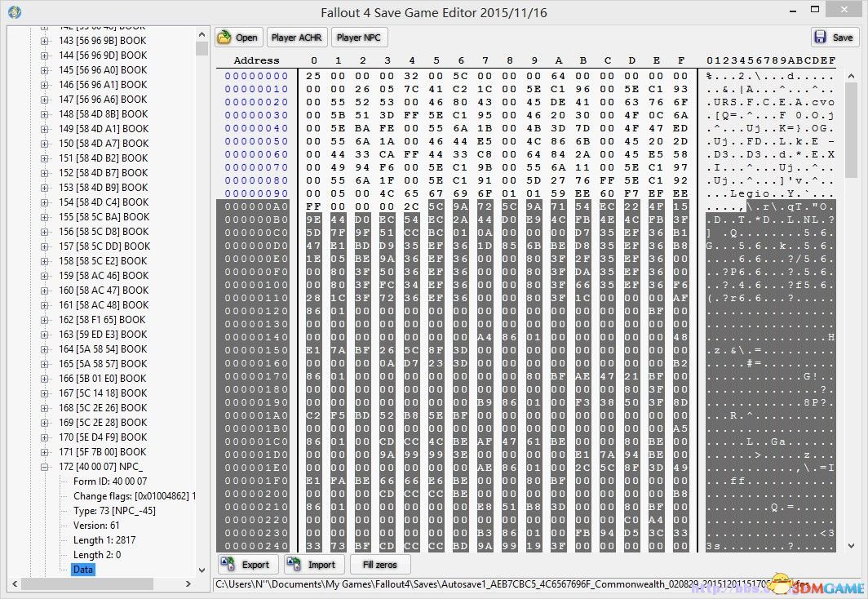Select Length 2: 0 tree item
868x599 pixels.
(x=97, y=555)
